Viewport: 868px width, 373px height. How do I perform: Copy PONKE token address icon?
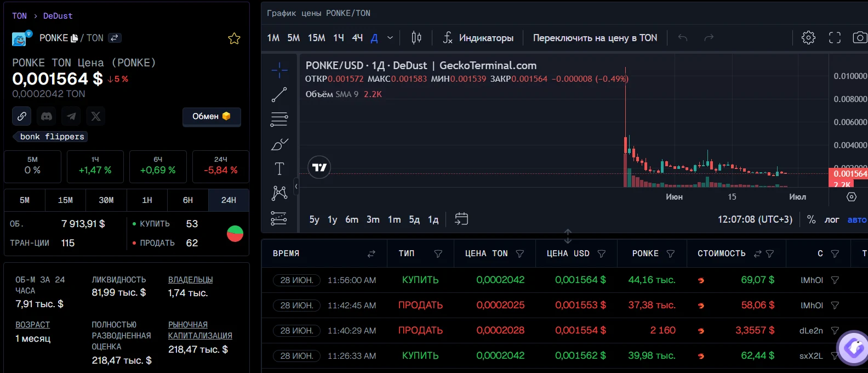pos(75,38)
